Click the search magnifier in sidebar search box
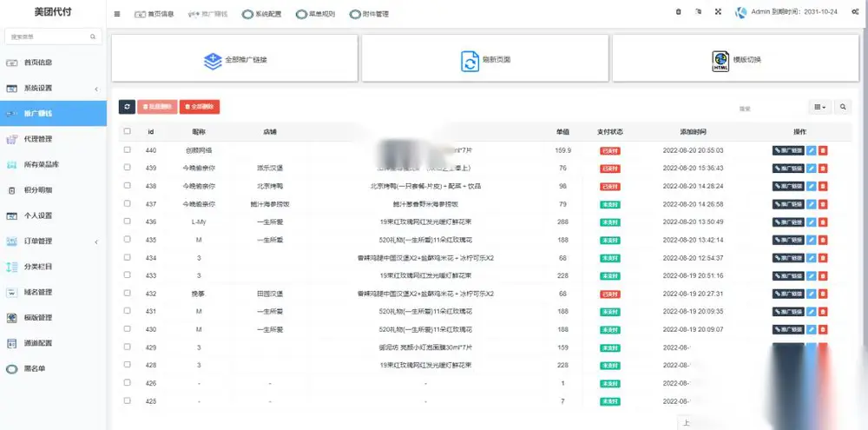 coord(93,36)
